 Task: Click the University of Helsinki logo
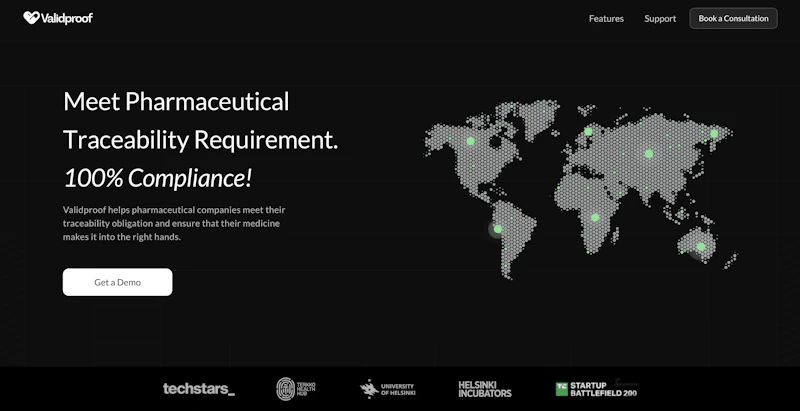tap(387, 389)
